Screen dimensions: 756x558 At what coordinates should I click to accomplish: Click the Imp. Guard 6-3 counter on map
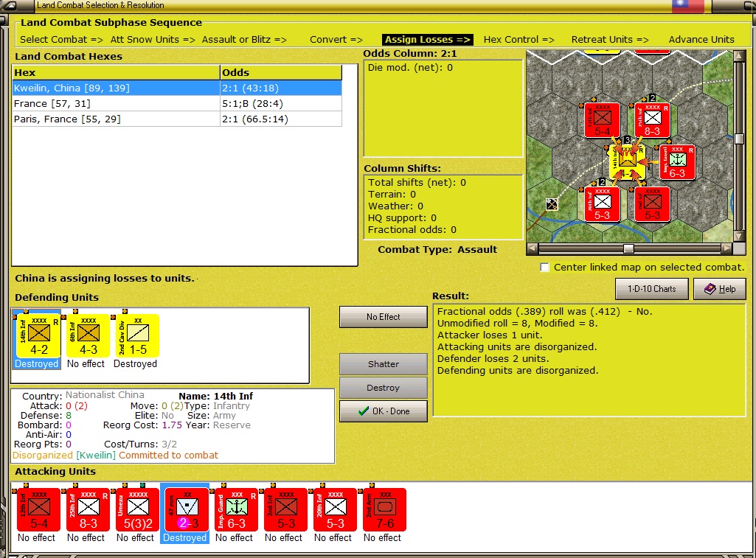tap(677, 162)
